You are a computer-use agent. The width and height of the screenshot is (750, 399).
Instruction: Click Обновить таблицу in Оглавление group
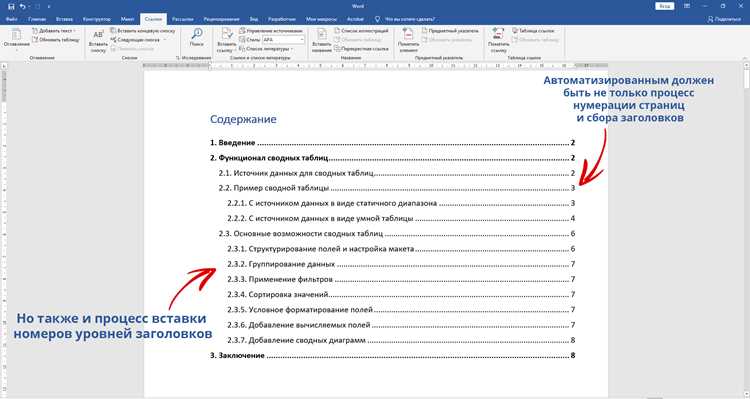click(55, 40)
